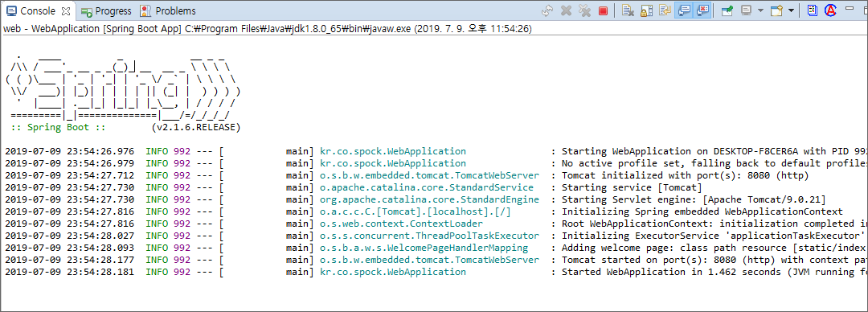Click the Problems tab's icon

[145, 10]
